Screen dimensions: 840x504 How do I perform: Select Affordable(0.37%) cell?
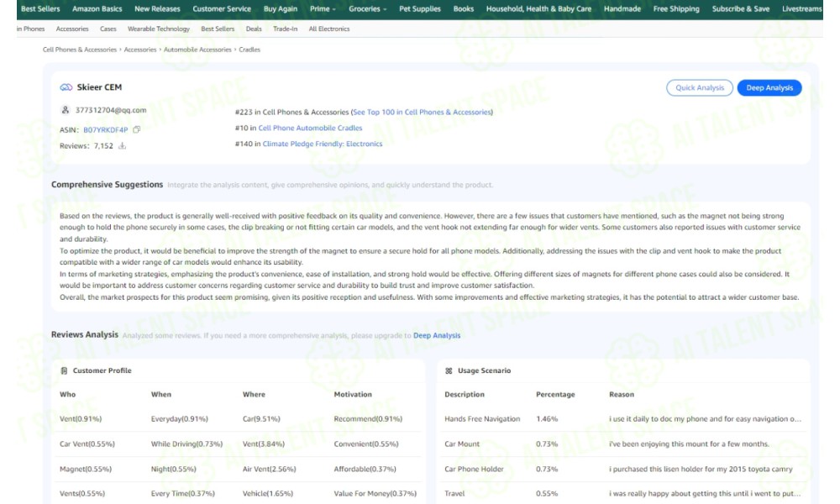click(x=365, y=470)
